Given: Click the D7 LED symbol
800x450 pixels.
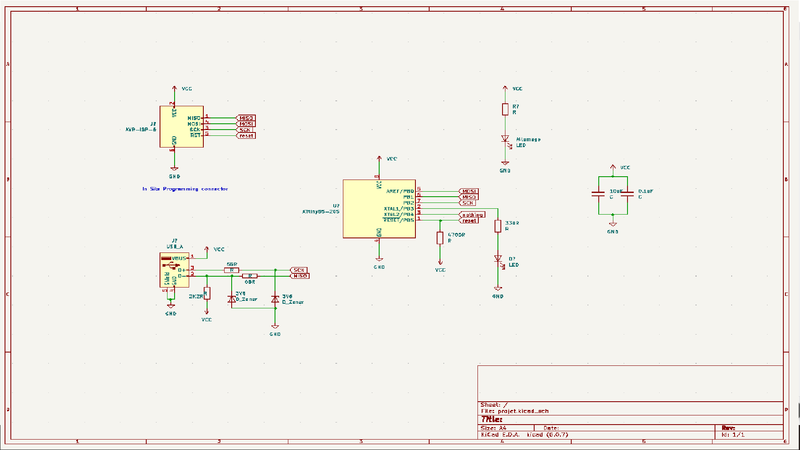Looking at the screenshot, I should (497, 262).
